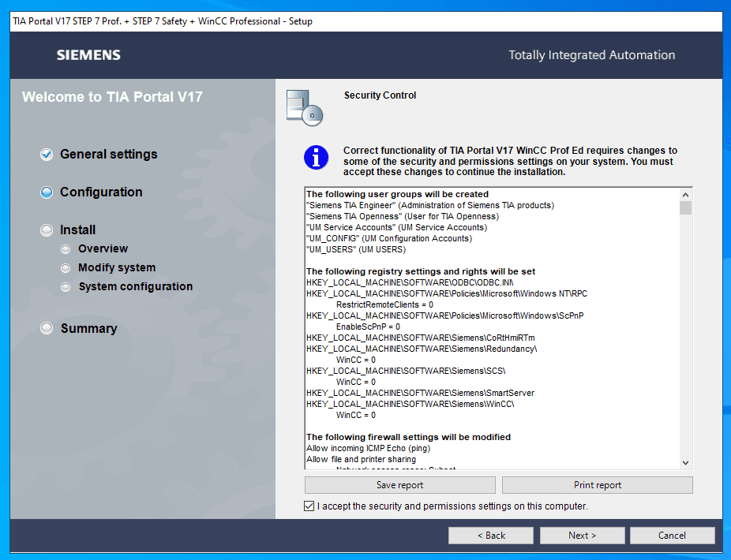Screen dimensions: 731x560
Task: Click the Save report button
Action: [400, 485]
